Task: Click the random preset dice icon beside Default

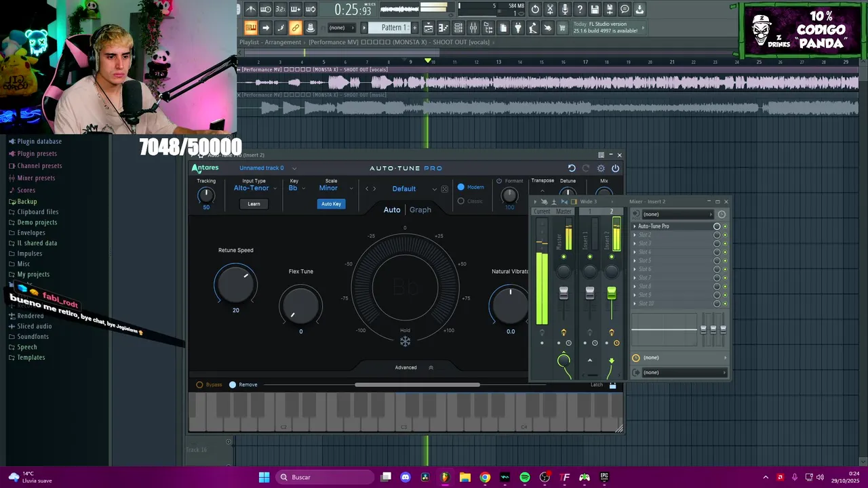Action: click(x=445, y=189)
